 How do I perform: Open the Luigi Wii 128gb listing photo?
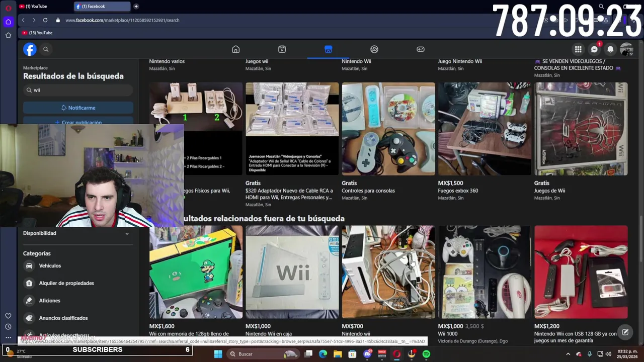pyautogui.click(x=196, y=272)
